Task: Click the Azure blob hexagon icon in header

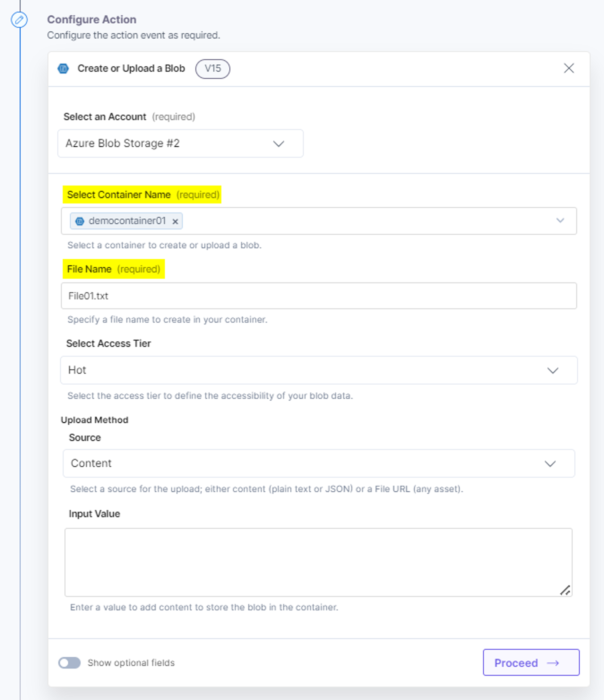Action: pos(63,69)
